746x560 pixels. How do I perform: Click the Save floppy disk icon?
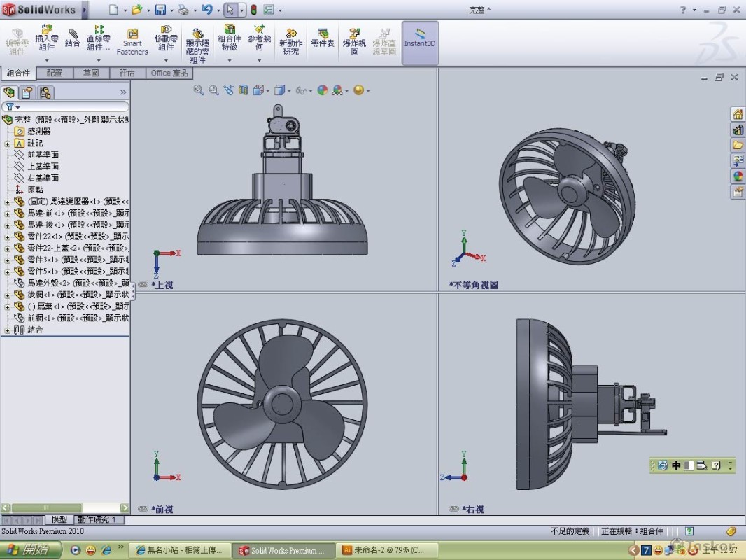point(160,10)
